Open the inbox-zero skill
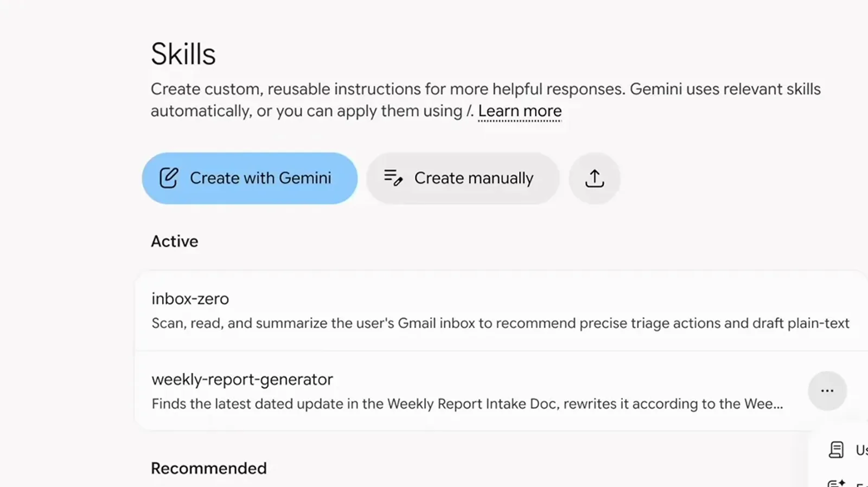The height and width of the screenshot is (487, 868). point(501,311)
